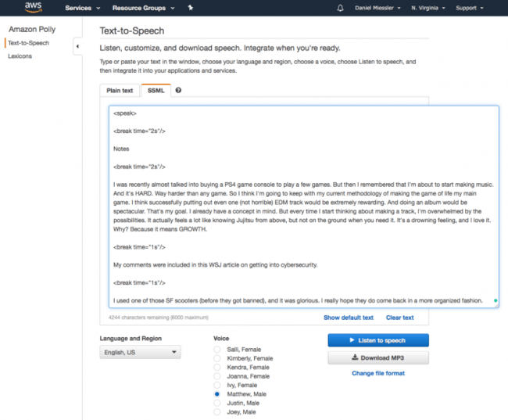Screen dimensions: 508x420
Task: Open the Support menu
Action: (x=470, y=8)
